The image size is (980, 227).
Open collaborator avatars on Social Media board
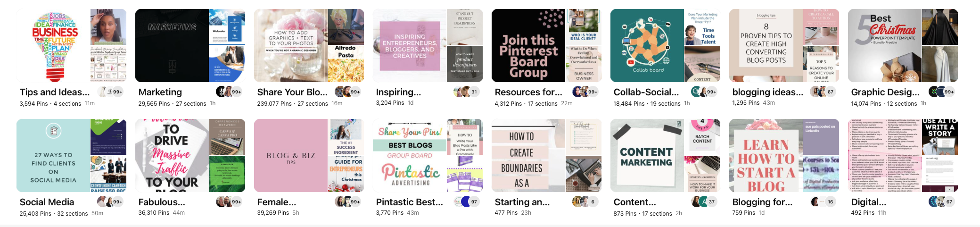(111, 202)
